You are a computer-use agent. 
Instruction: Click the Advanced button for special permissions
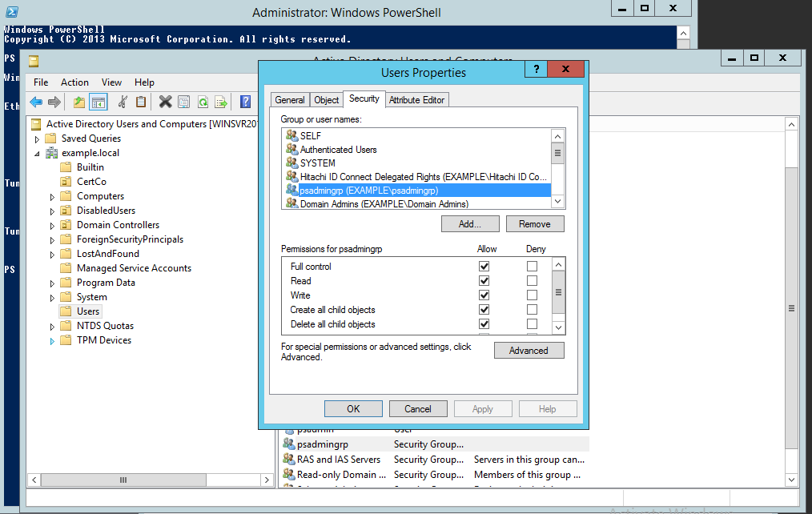529,350
